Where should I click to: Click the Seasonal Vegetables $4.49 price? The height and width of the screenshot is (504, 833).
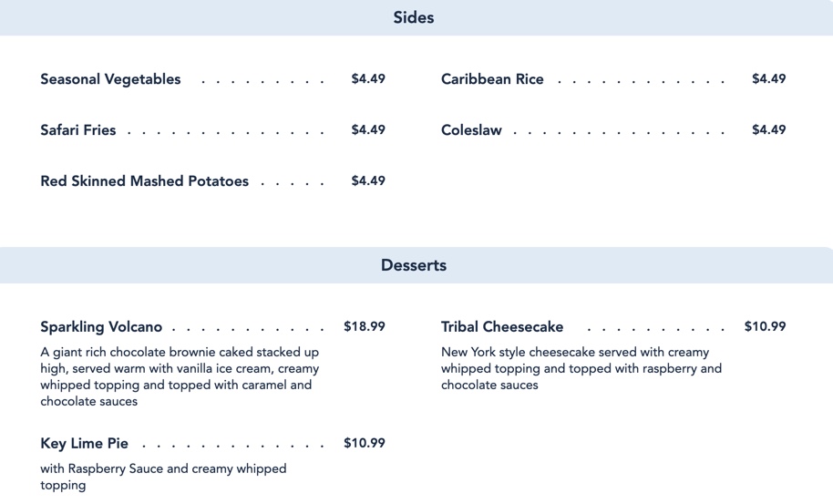pyautogui.click(x=368, y=79)
